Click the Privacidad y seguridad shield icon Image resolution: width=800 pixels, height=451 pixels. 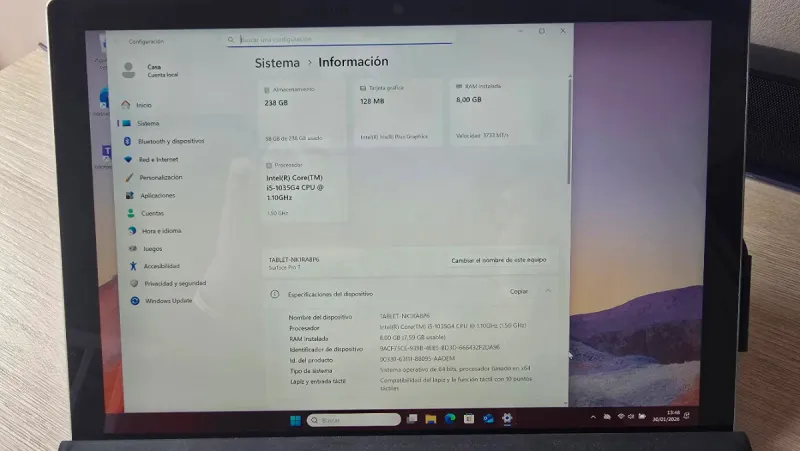134,283
